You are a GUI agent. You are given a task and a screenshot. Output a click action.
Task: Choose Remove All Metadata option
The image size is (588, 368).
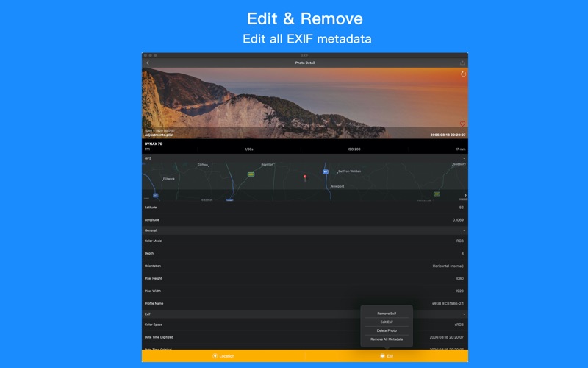coord(387,339)
